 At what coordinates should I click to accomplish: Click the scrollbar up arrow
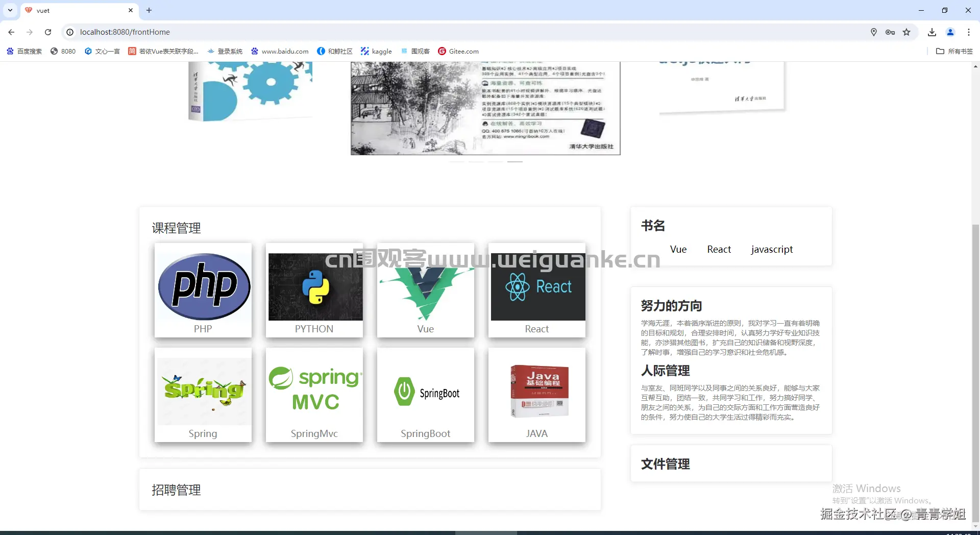(975, 66)
